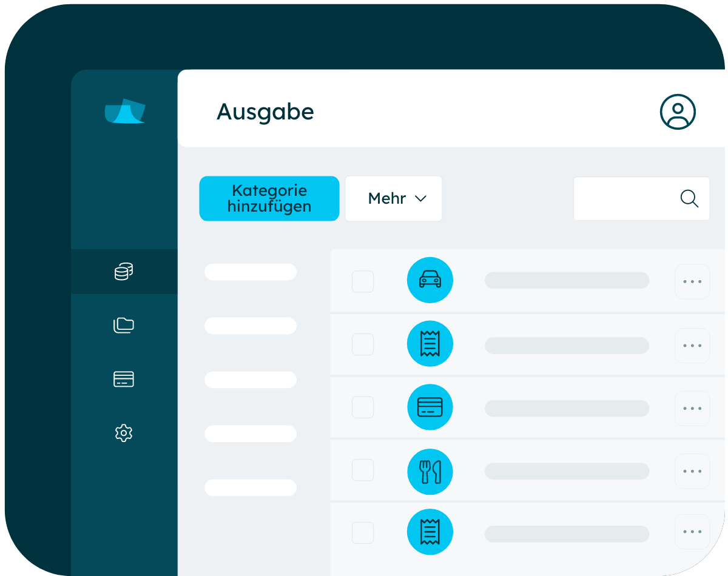The width and height of the screenshot is (728, 576).
Task: Open settings via the gear icon
Action: click(124, 432)
